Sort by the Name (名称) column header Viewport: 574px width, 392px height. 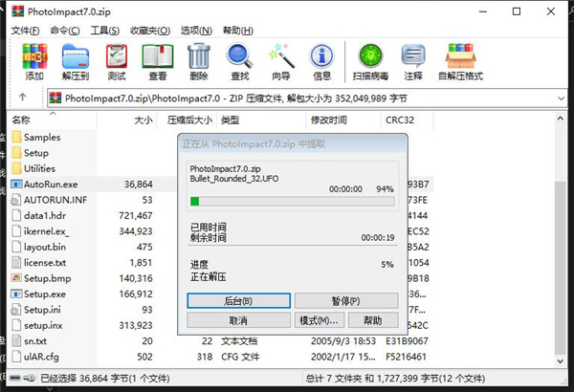53,120
